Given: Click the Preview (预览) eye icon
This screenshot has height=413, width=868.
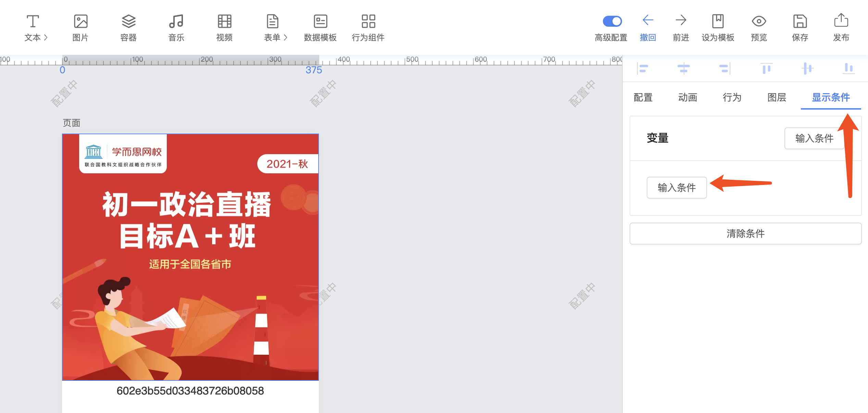Looking at the screenshot, I should [759, 21].
